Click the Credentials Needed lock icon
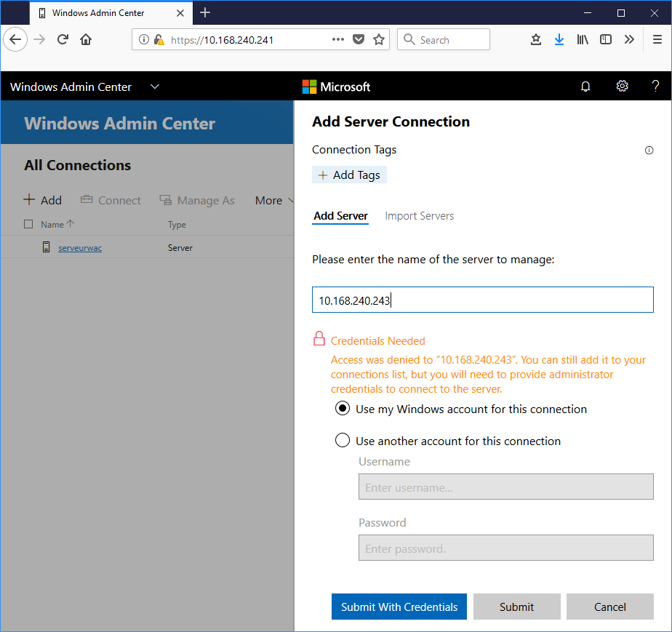This screenshot has width=672, height=632. click(x=319, y=338)
